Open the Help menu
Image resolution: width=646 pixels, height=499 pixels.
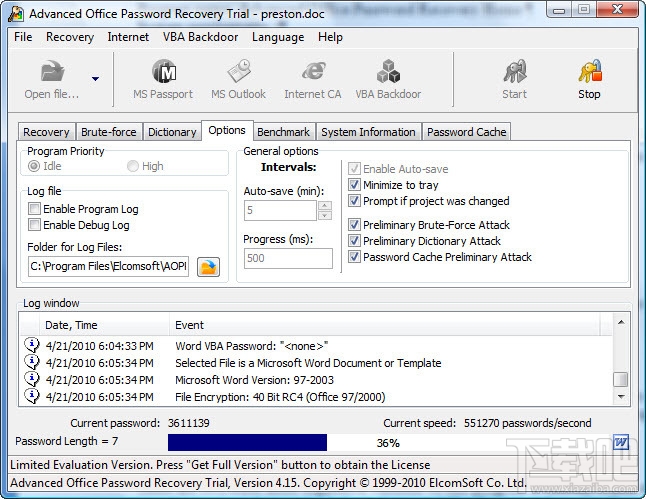coord(330,37)
